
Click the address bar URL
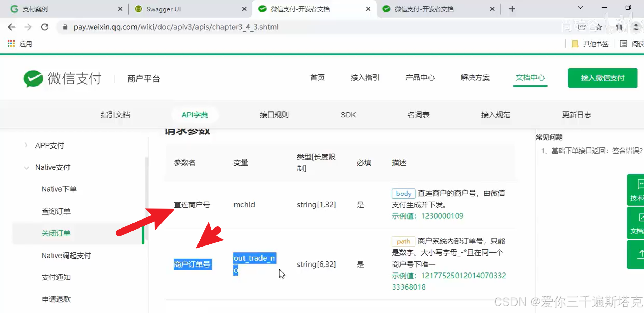click(176, 27)
